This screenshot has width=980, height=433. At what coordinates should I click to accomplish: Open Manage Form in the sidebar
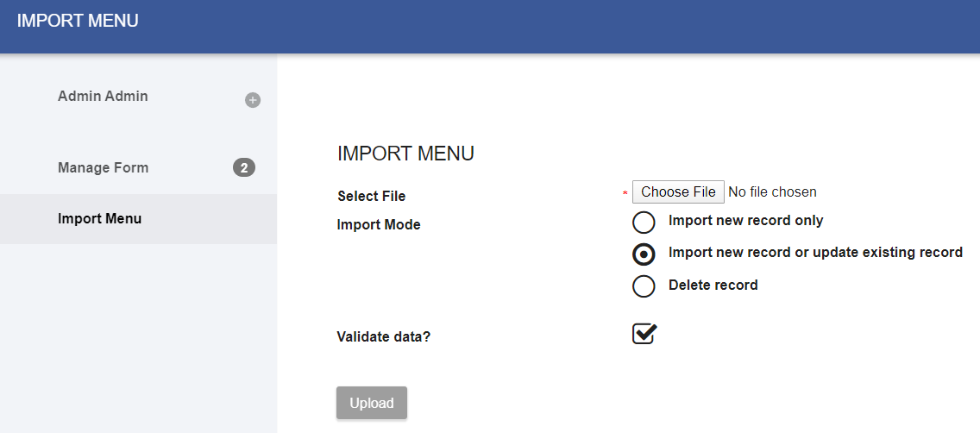pyautogui.click(x=103, y=168)
